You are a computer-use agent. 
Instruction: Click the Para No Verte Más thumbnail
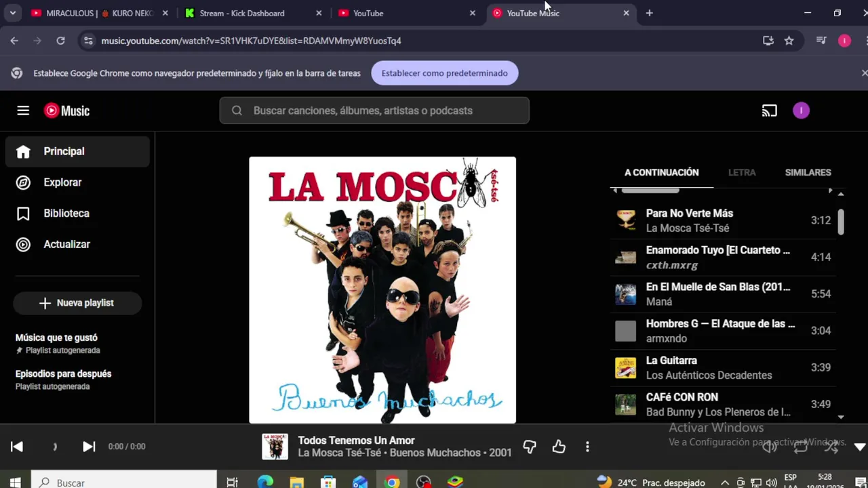[625, 220]
